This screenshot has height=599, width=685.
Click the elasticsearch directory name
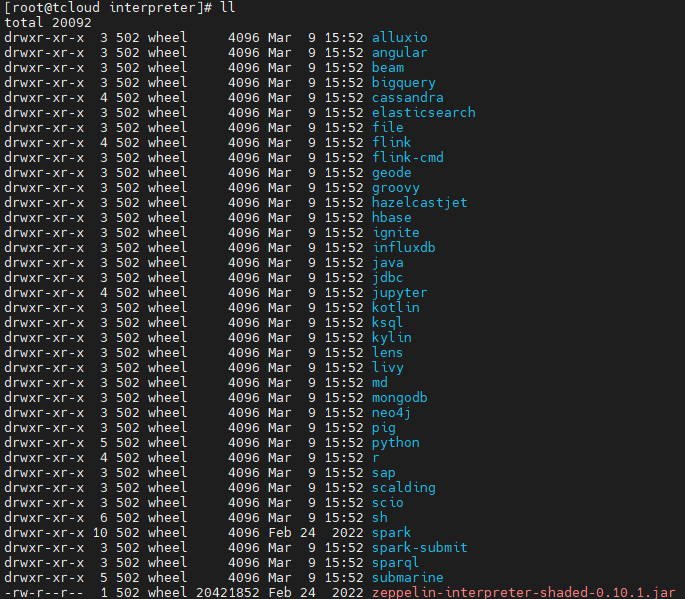click(423, 112)
